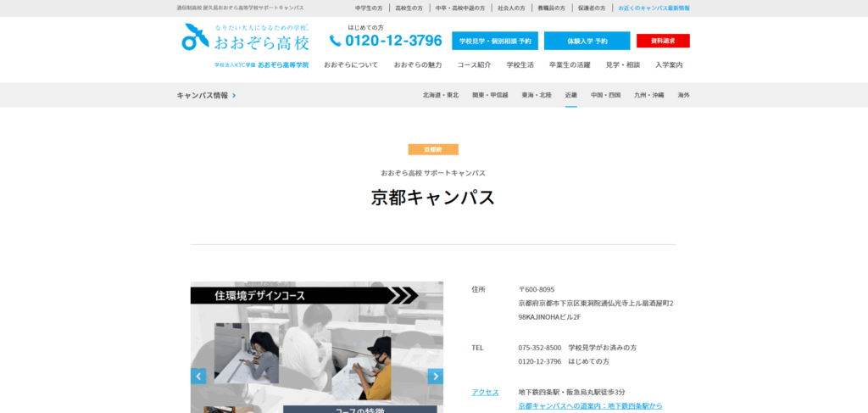This screenshot has height=413, width=868.
Task: Open 京都キャンパスへの道案内 link
Action: (591, 406)
